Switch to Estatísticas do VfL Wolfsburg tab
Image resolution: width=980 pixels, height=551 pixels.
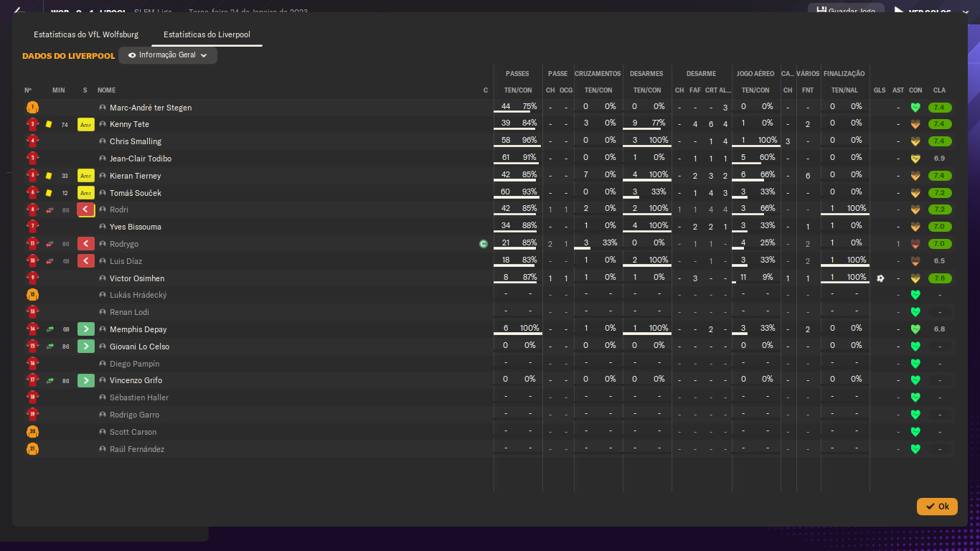86,34
